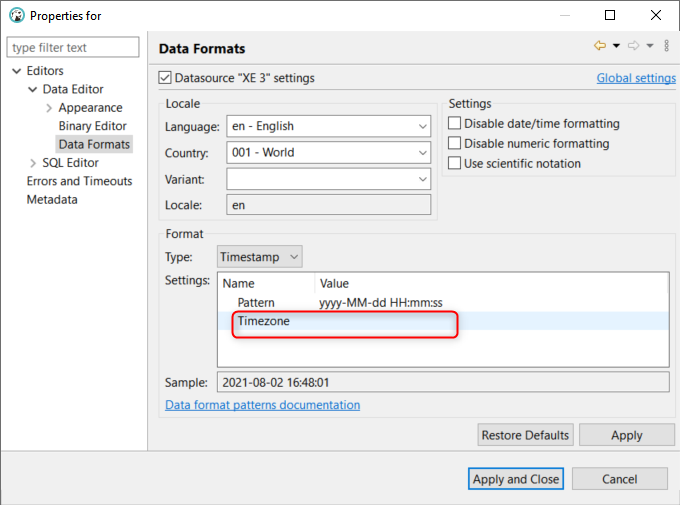Click the Locale field showing en
The image size is (680, 505).
pos(328,205)
